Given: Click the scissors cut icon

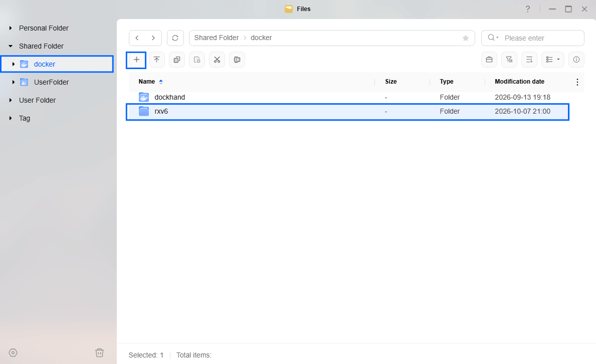Looking at the screenshot, I should pos(217,60).
